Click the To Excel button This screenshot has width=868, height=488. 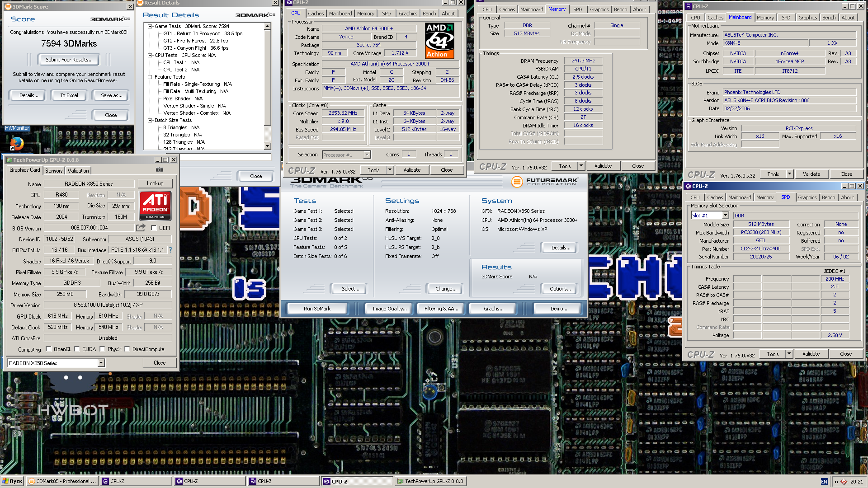[69, 95]
